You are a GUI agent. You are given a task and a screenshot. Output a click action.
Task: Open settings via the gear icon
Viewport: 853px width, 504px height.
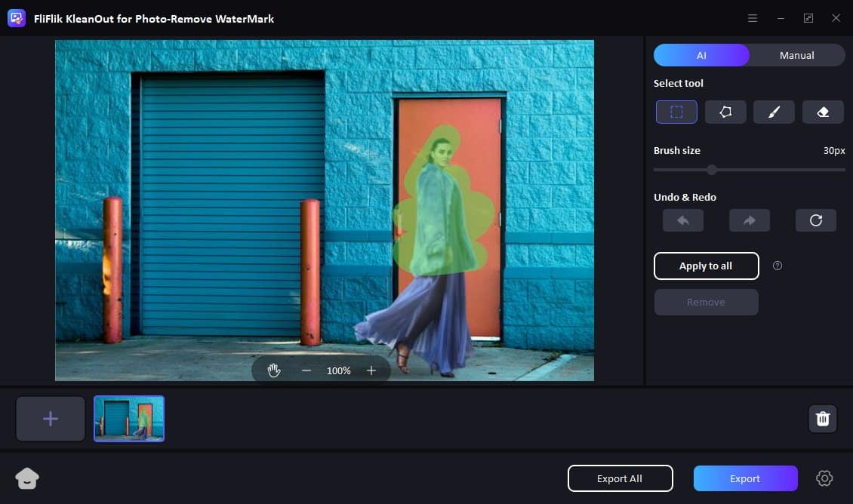point(824,478)
